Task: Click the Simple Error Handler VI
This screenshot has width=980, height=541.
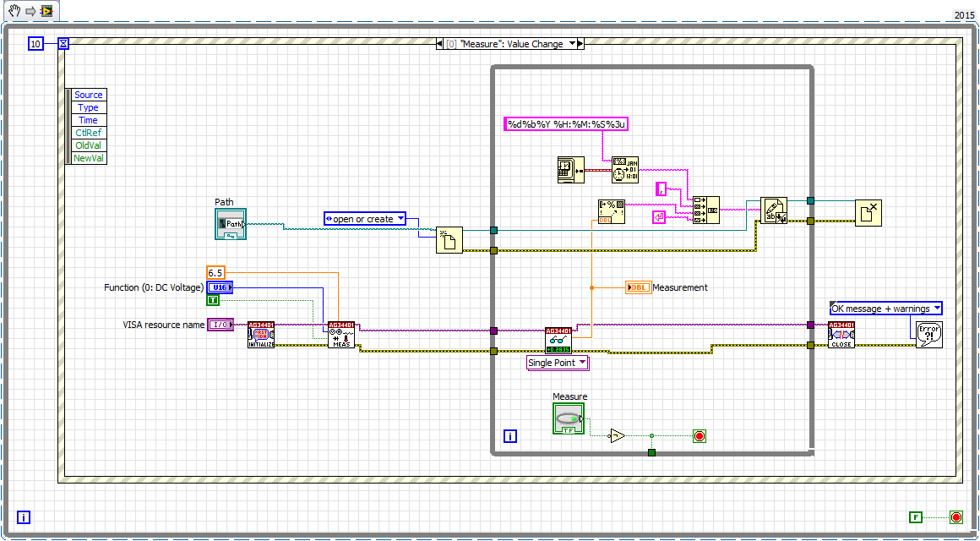Action: point(929,334)
